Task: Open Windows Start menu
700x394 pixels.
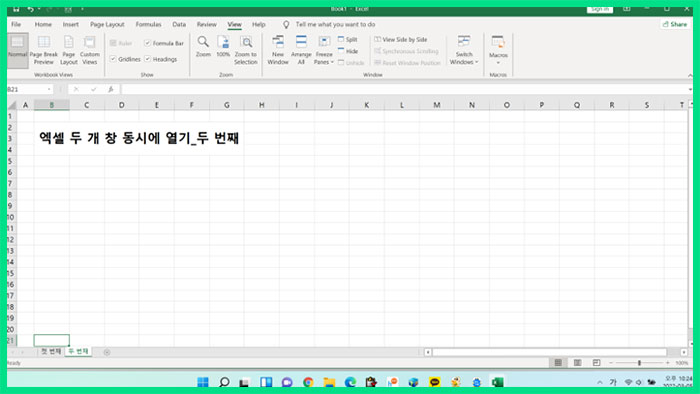Action: 203,382
